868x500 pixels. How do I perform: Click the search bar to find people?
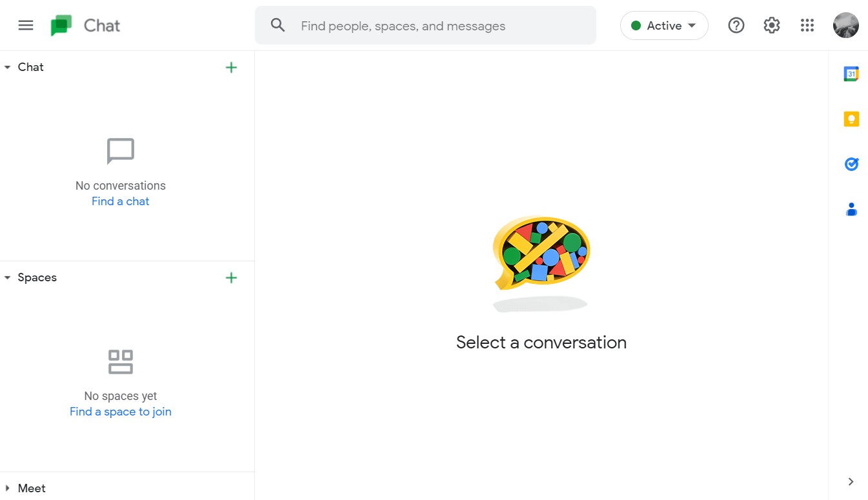[x=426, y=25]
